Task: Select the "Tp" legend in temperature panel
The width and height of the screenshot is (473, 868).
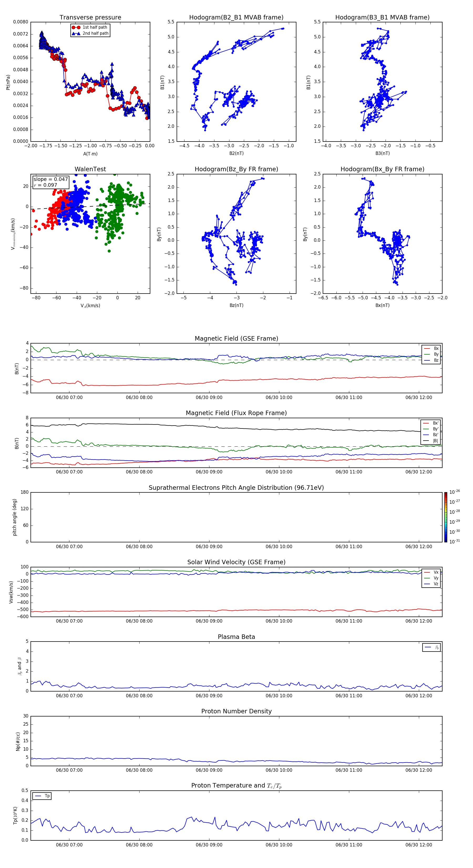Action: click(x=42, y=796)
